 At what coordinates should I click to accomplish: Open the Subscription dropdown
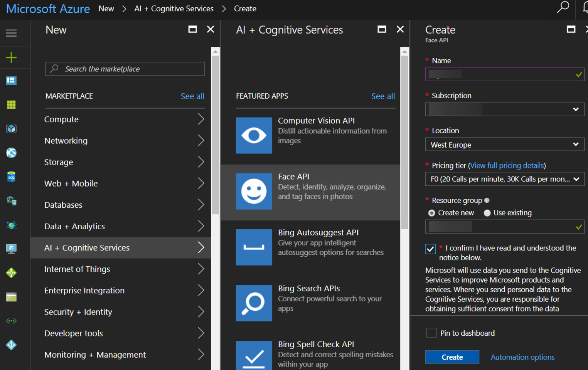[504, 109]
